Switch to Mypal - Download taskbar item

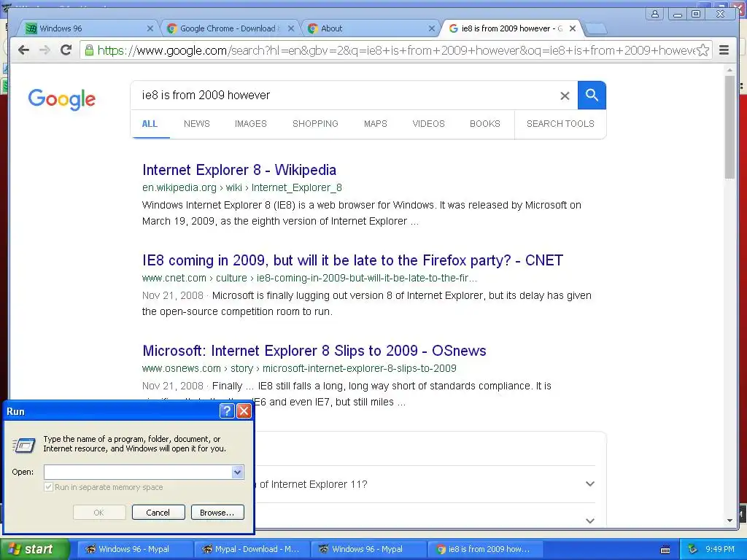tap(252, 550)
